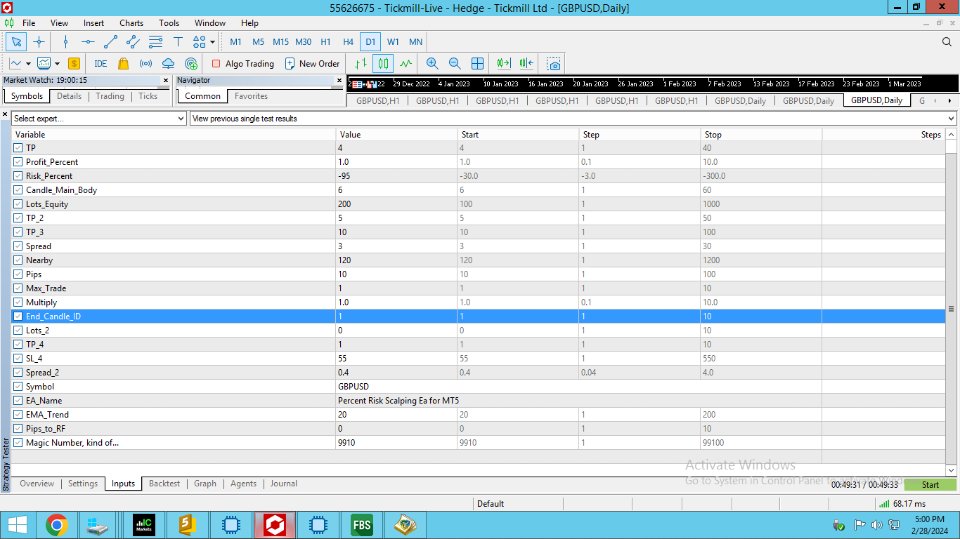Open the Settings tab in Strategy Tester
The height and width of the screenshot is (539, 960).
(83, 483)
